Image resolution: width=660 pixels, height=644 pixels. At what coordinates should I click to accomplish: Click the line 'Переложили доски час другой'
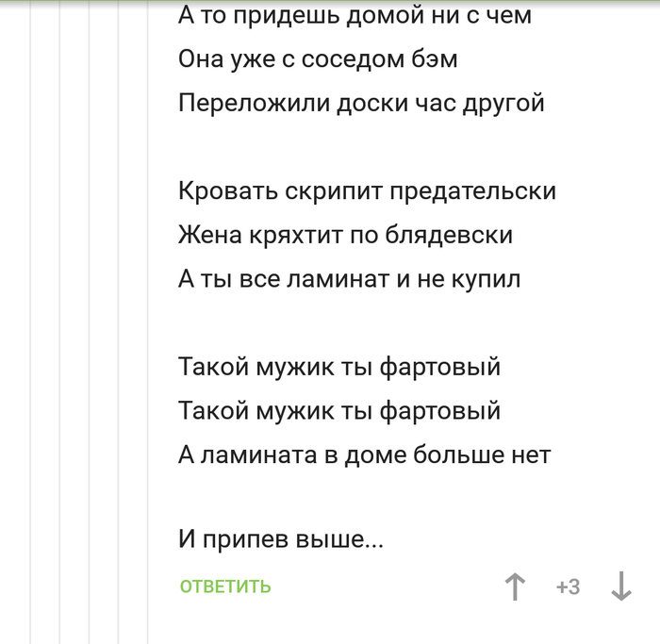pyautogui.click(x=361, y=103)
